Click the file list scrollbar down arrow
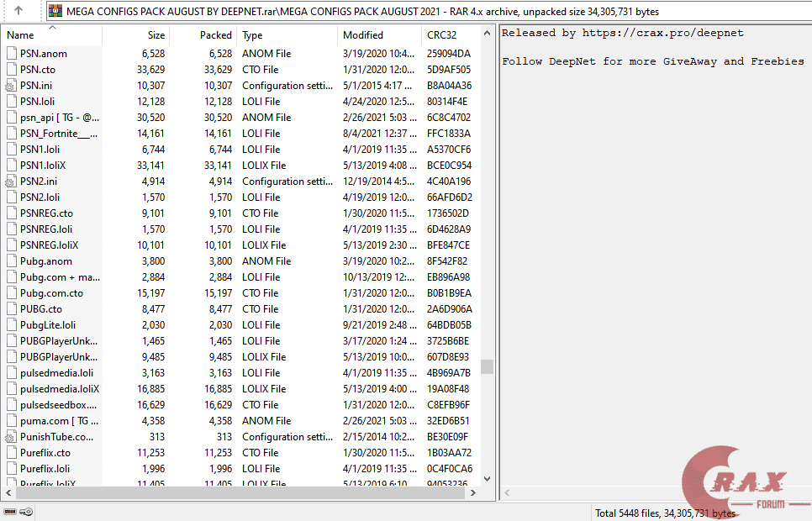This screenshot has width=812, height=521. click(x=486, y=480)
